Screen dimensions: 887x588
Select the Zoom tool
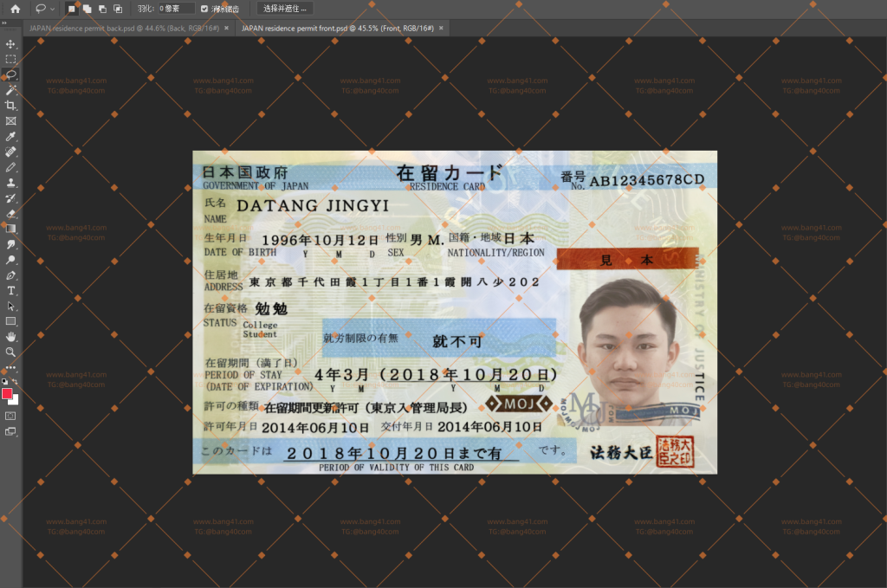(x=11, y=350)
